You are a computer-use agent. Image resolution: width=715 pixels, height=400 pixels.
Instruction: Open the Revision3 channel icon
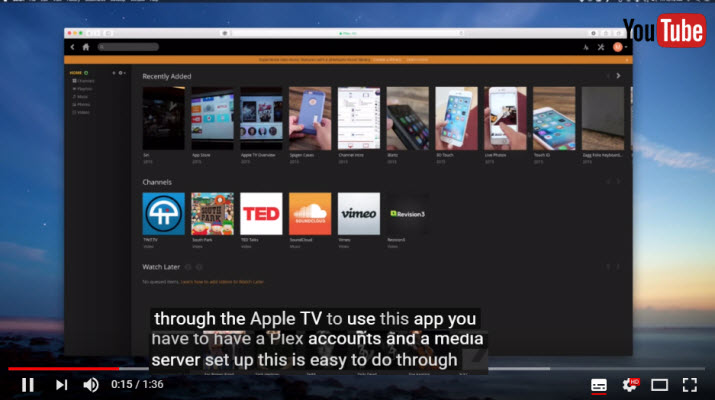point(408,213)
